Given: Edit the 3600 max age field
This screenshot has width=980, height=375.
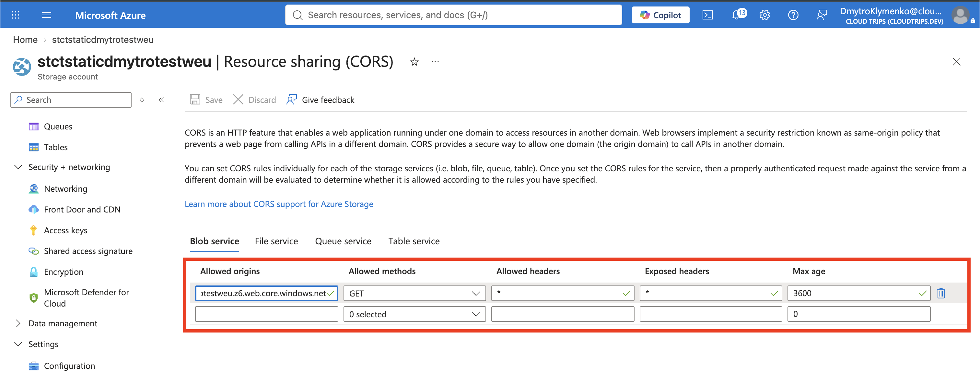Looking at the screenshot, I should (859, 294).
